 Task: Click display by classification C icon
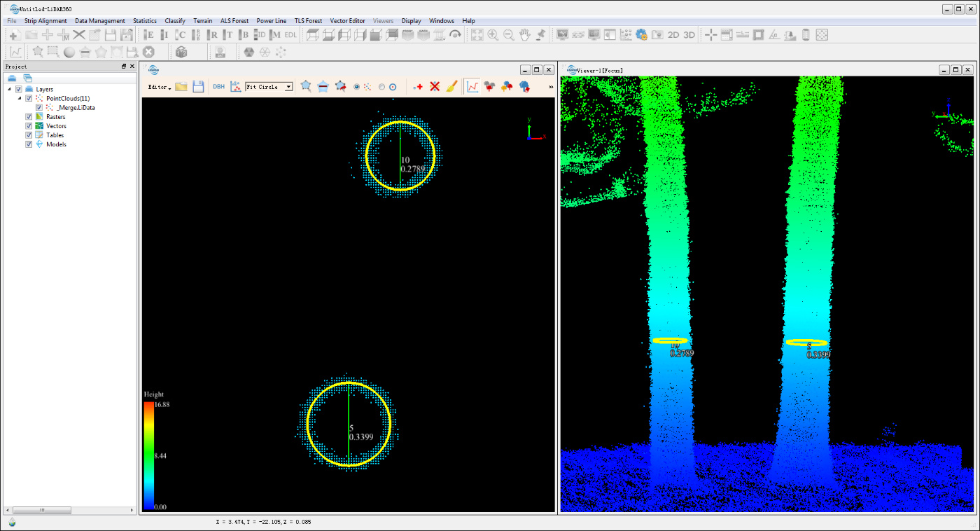click(181, 34)
